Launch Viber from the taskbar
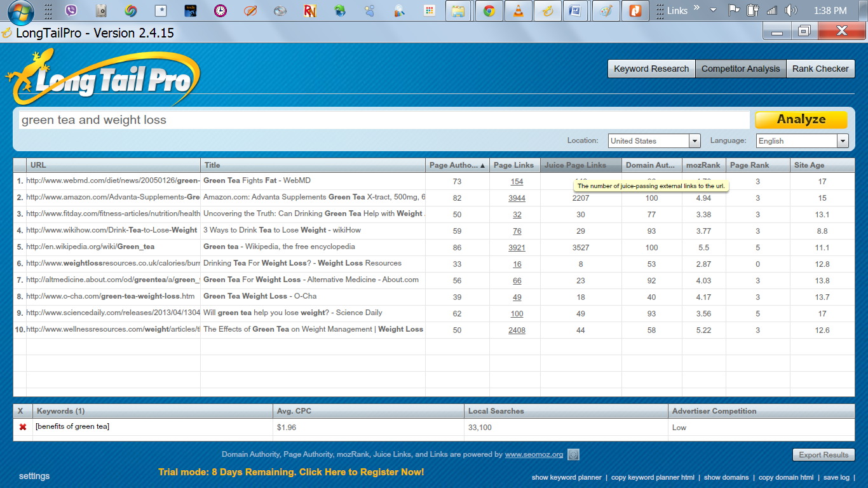The image size is (868, 488). (71, 11)
